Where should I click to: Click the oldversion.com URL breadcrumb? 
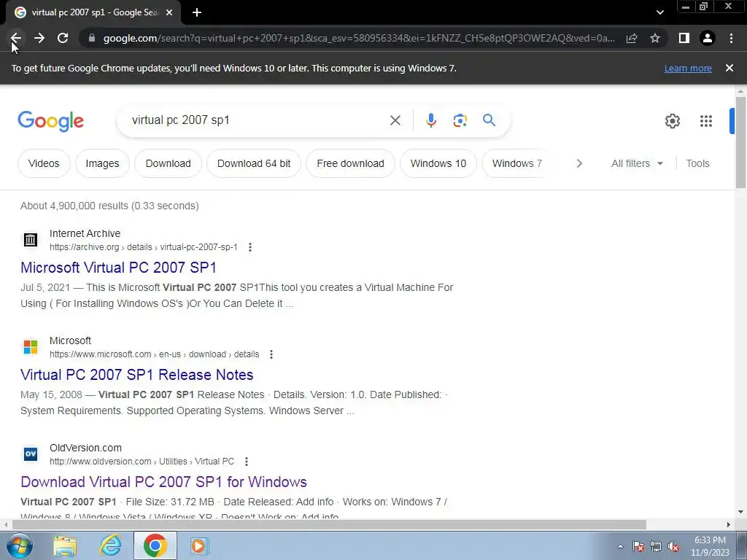pos(142,462)
